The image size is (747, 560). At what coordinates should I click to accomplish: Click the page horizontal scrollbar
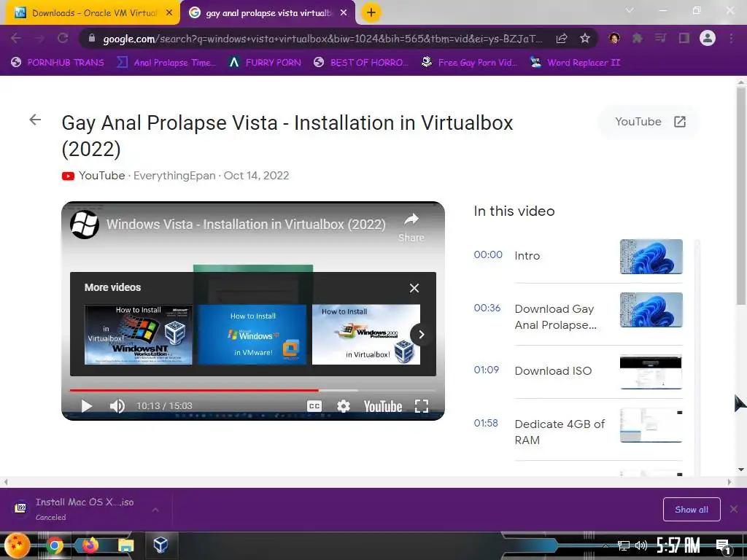click(367, 482)
